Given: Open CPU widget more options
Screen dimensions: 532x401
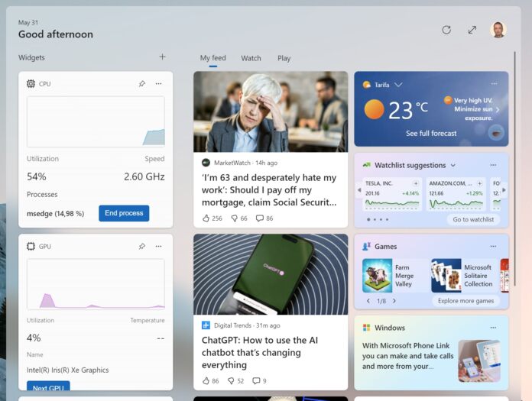Looking at the screenshot, I should 158,84.
